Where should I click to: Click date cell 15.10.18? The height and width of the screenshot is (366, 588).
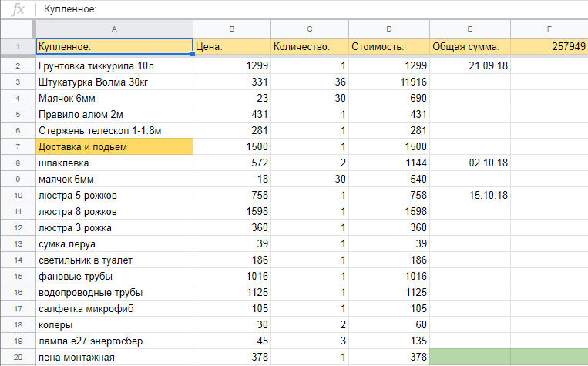pos(470,196)
